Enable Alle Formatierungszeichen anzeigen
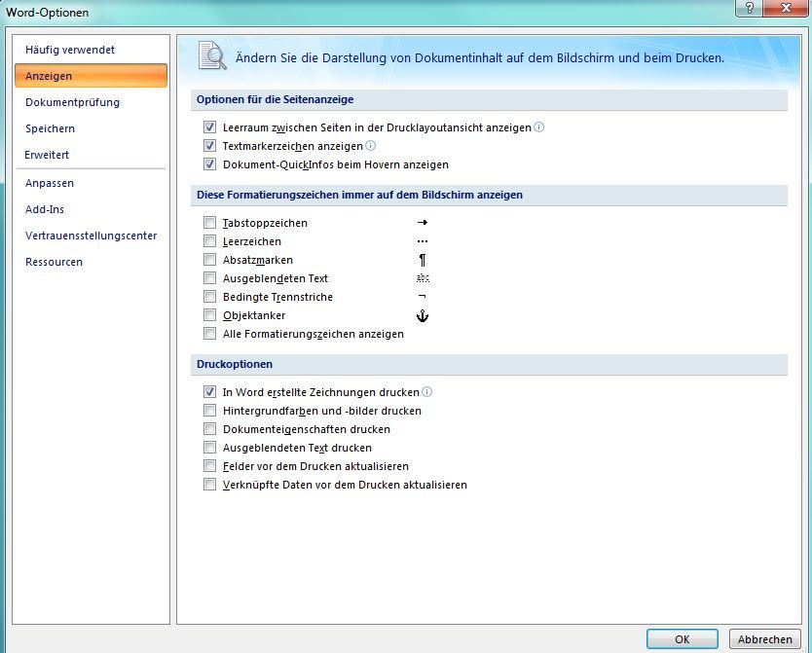The height and width of the screenshot is (653, 812). (x=209, y=334)
